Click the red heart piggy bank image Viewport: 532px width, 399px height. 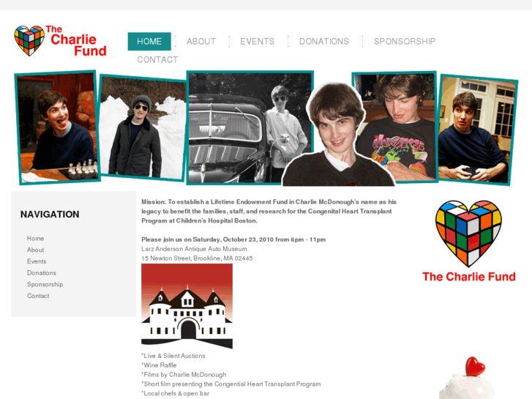click(x=468, y=378)
